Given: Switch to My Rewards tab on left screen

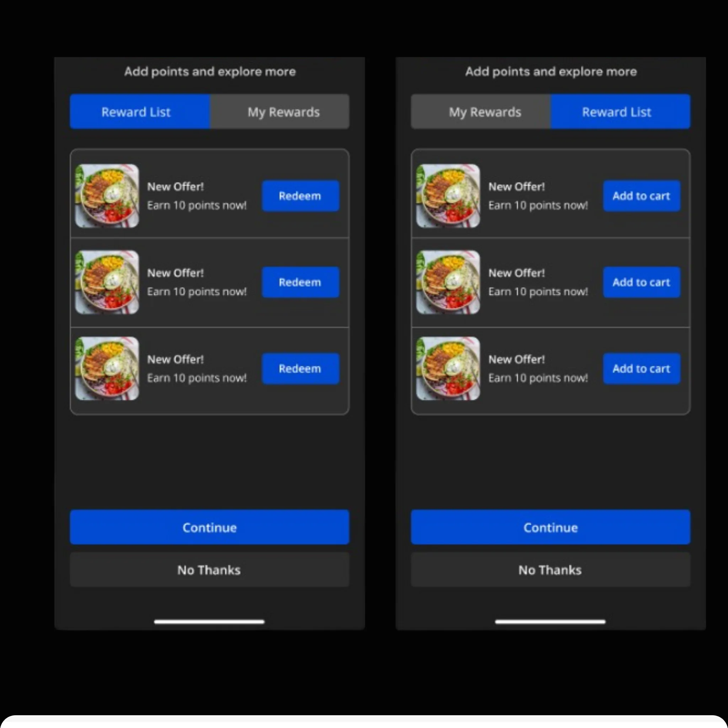Looking at the screenshot, I should (x=280, y=112).
